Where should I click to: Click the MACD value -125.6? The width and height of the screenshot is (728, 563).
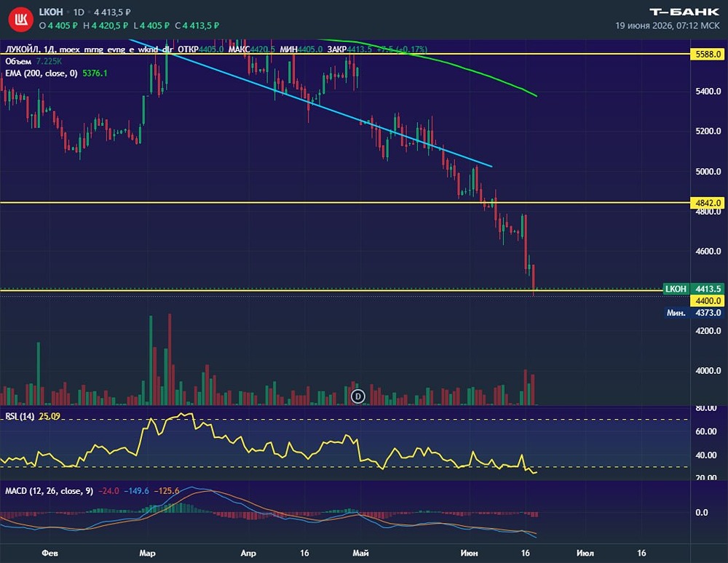click(x=167, y=491)
